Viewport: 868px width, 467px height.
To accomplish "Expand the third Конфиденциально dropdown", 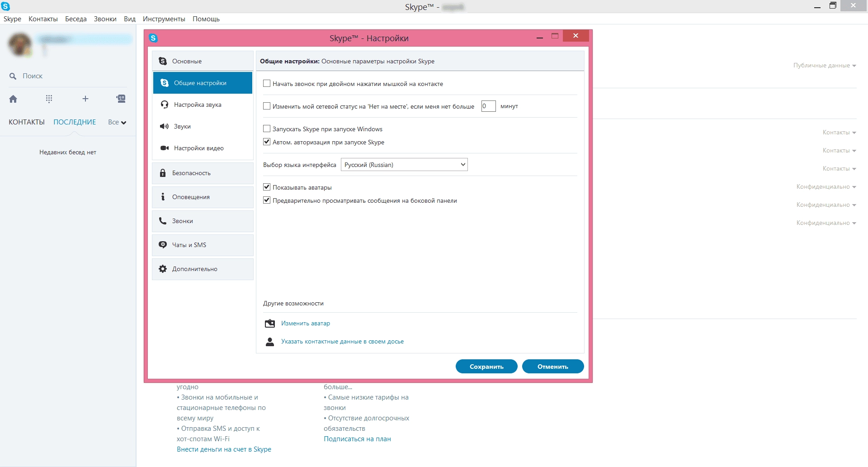I will click(826, 223).
